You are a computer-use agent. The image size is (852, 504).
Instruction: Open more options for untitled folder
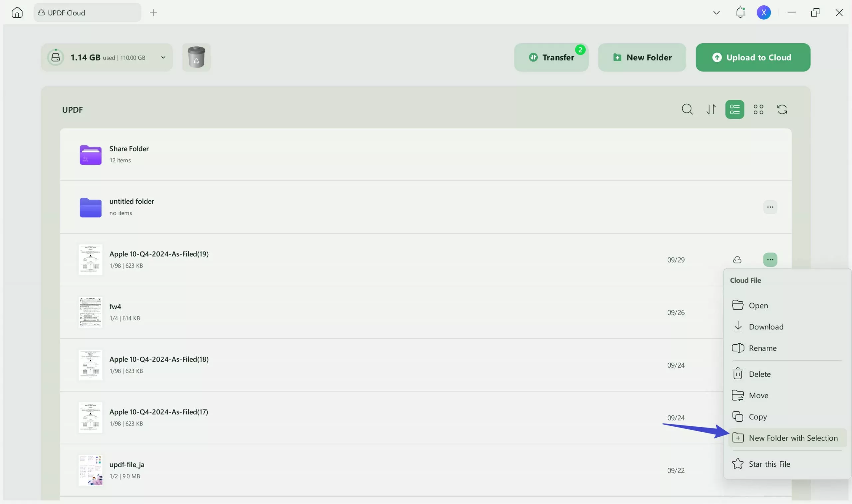click(x=770, y=207)
